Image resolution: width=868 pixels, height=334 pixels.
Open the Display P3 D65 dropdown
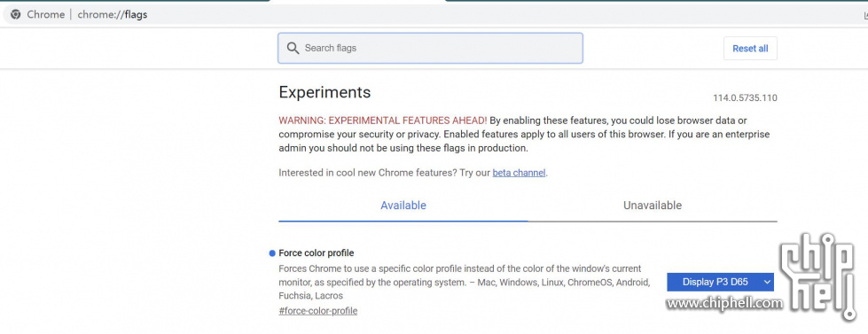click(720, 282)
